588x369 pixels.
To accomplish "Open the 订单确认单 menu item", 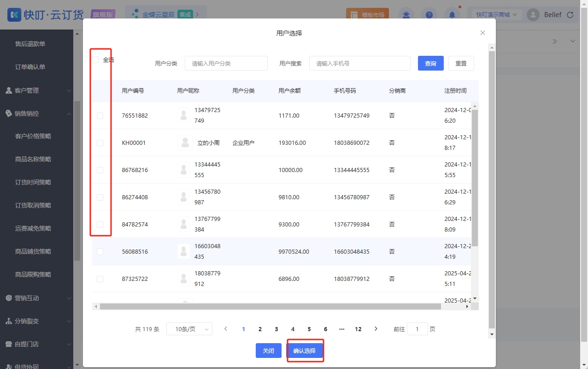I will point(30,67).
